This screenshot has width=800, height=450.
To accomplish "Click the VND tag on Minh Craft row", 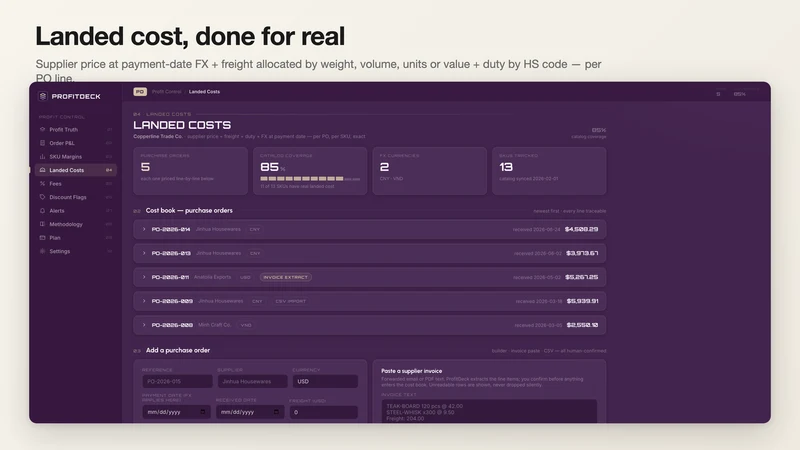I will pyautogui.click(x=246, y=325).
